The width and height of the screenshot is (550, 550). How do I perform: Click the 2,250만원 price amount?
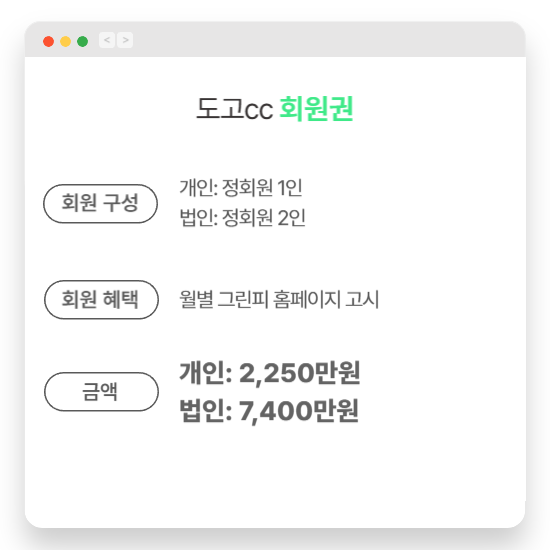300,373
